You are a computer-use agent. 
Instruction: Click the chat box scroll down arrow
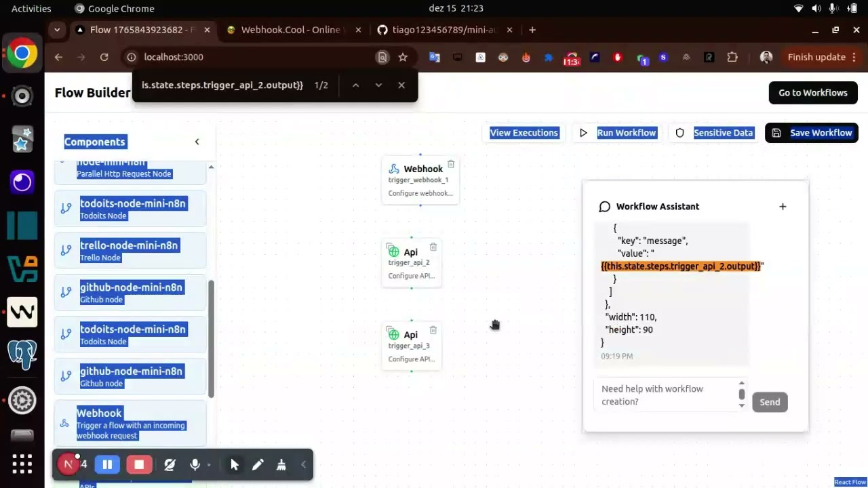(741, 405)
